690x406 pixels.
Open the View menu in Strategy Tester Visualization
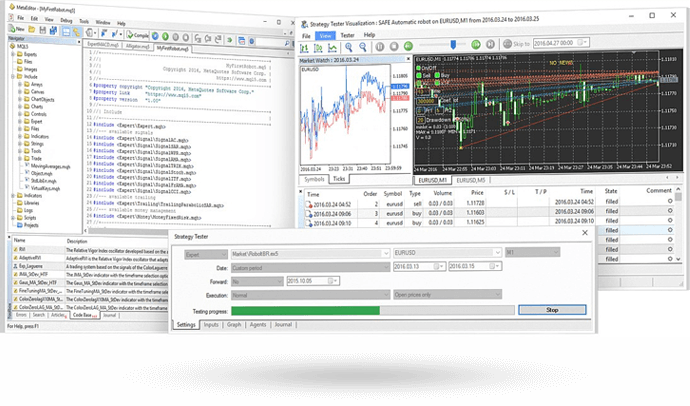[x=325, y=36]
